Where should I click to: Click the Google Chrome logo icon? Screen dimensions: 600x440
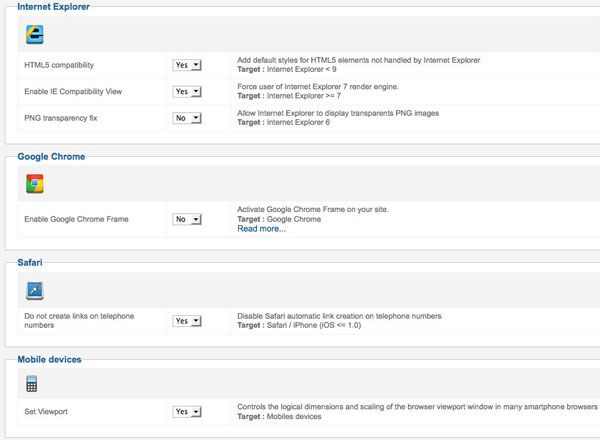(34, 184)
